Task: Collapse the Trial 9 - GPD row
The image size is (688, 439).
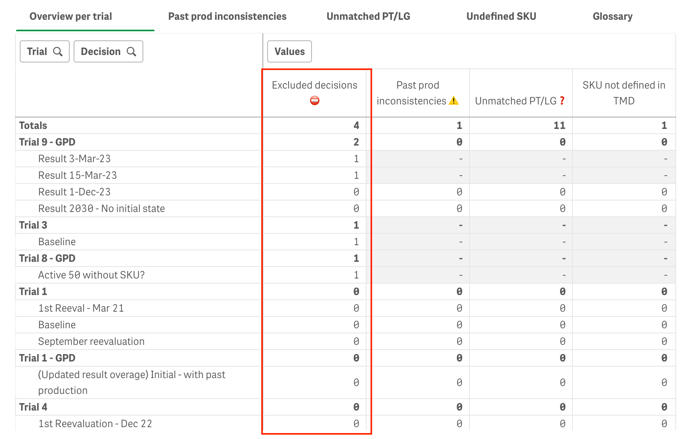Action: [x=47, y=142]
